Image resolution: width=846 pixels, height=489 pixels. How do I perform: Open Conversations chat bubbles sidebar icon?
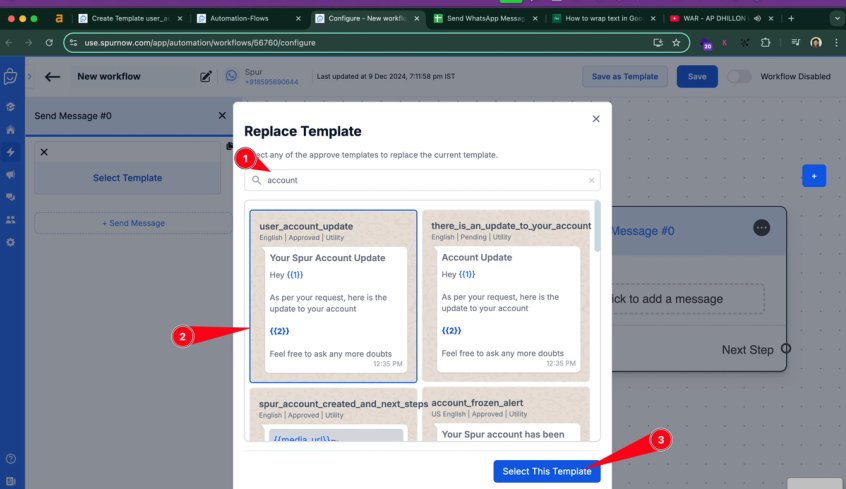coord(10,198)
